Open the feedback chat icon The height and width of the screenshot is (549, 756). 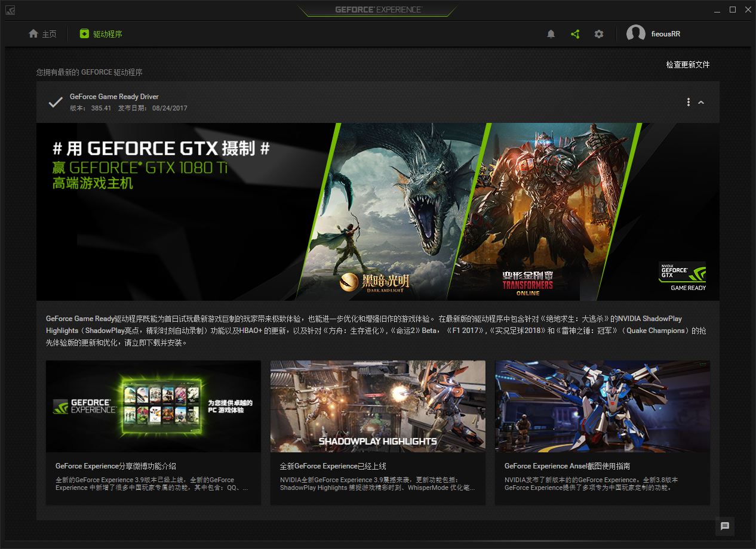tap(725, 526)
